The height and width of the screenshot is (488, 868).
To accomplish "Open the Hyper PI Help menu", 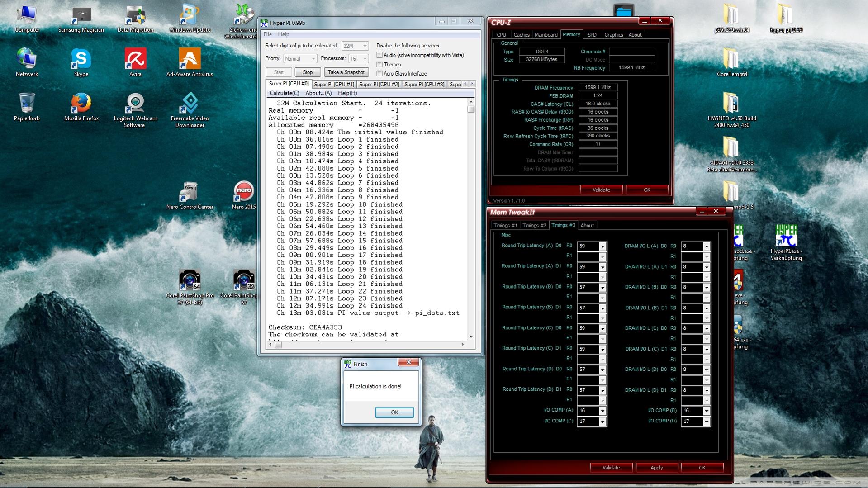I will (x=284, y=34).
